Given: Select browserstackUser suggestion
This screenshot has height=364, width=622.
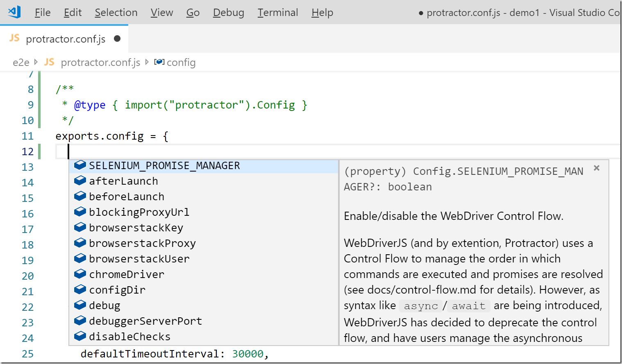Looking at the screenshot, I should point(204,259).
